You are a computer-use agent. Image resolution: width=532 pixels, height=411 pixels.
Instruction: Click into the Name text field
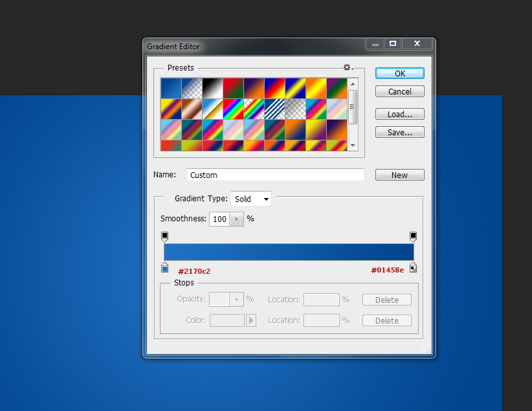pos(275,175)
